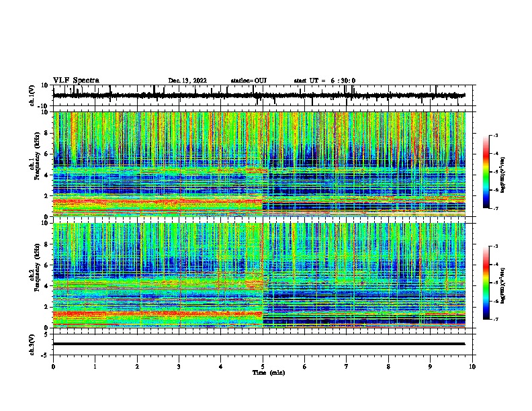Click lower color scale "log(PSD)" units label

pos(503,286)
